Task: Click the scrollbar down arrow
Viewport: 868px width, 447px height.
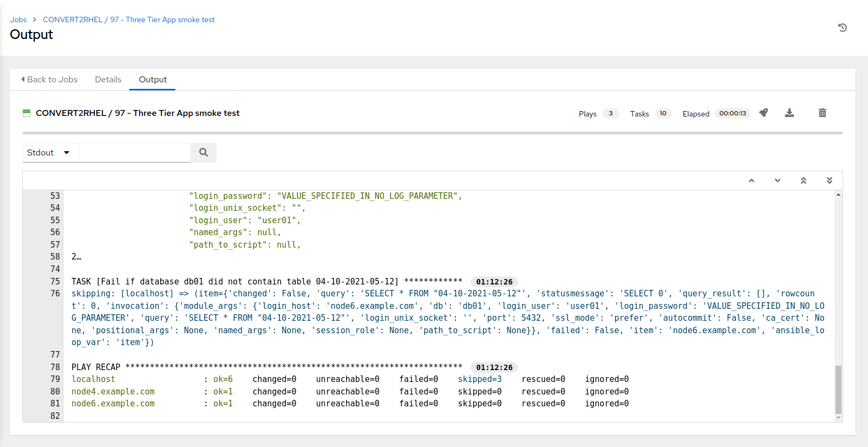Action: [838, 418]
